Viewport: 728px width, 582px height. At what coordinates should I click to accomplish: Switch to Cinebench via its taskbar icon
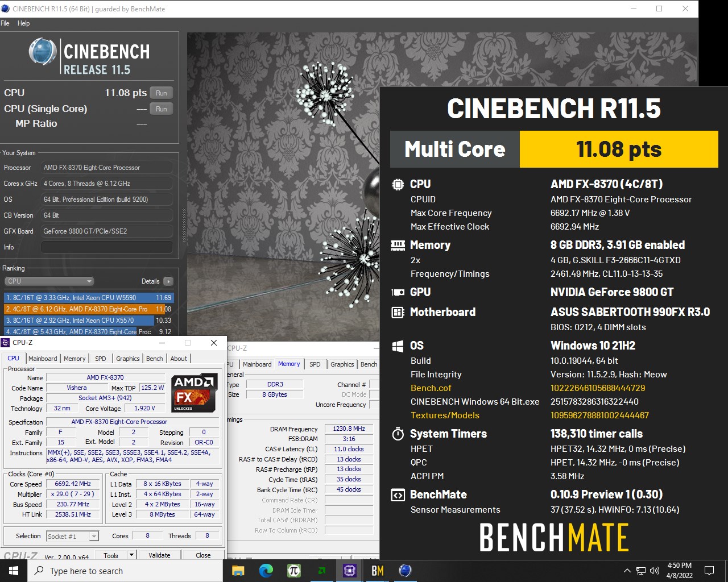coord(405,570)
